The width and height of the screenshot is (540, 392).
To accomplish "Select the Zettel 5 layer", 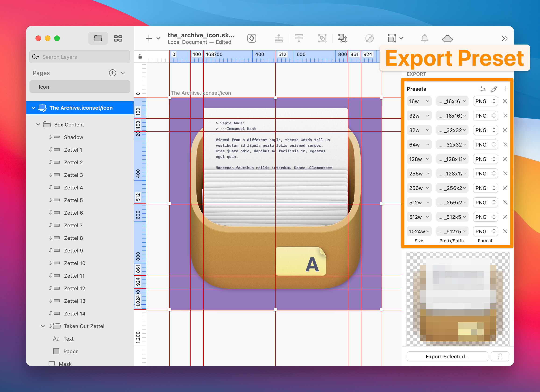I will tap(73, 200).
